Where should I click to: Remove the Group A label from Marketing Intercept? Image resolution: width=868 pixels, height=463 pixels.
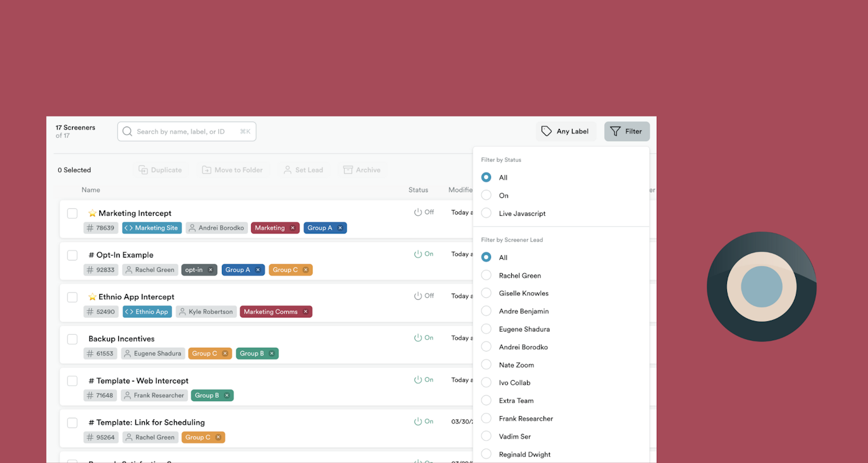point(340,228)
